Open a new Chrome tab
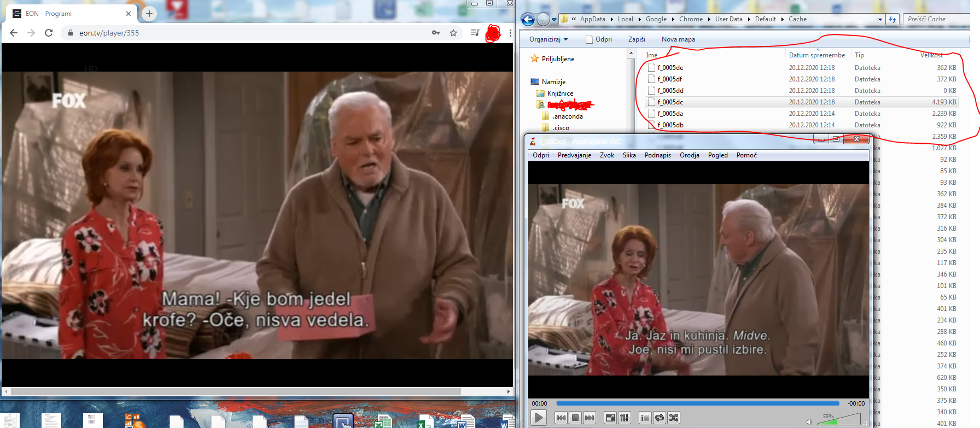The height and width of the screenshot is (428, 980). tap(149, 14)
